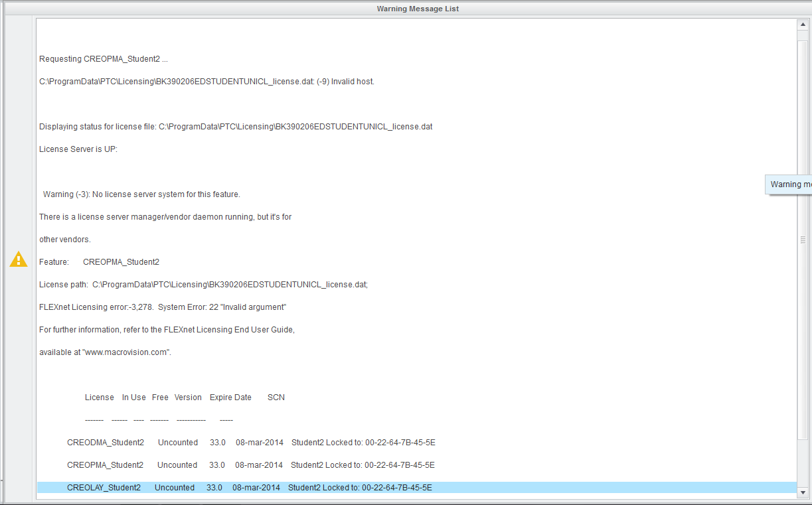Click the 'Requesting CREOPMA_Student2 ...' line
Screen dimensions: 812x505
[x=104, y=59]
